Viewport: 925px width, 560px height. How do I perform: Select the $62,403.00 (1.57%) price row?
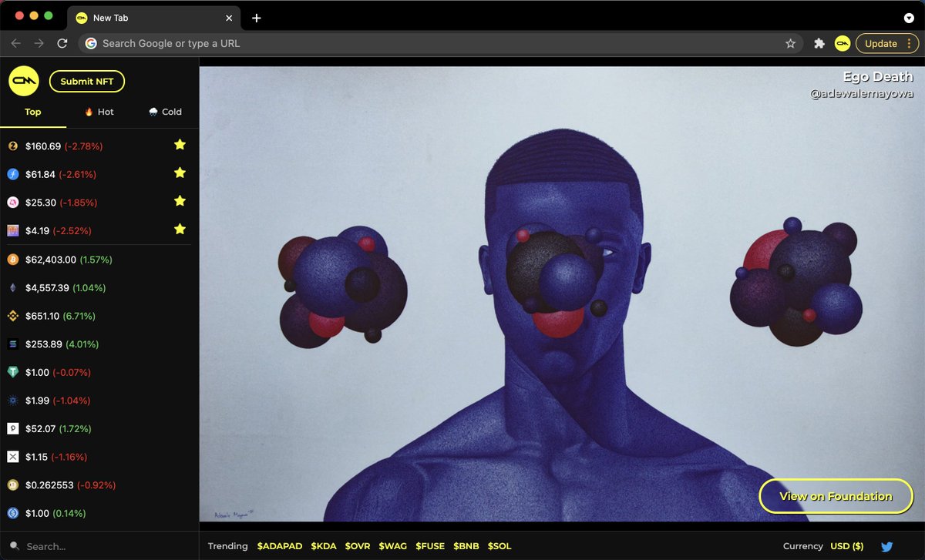click(x=99, y=260)
